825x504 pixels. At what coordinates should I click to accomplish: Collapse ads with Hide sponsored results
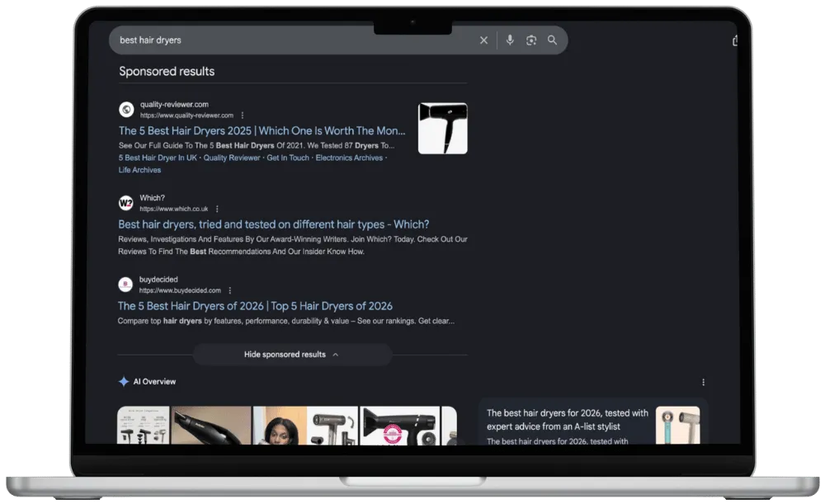coord(292,355)
